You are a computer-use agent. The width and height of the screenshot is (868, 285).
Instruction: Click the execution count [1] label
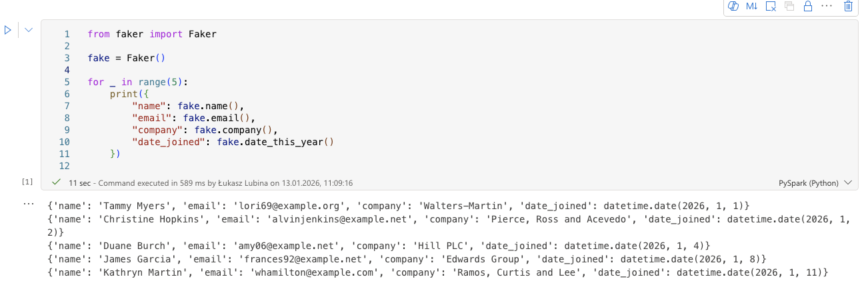pos(27,182)
